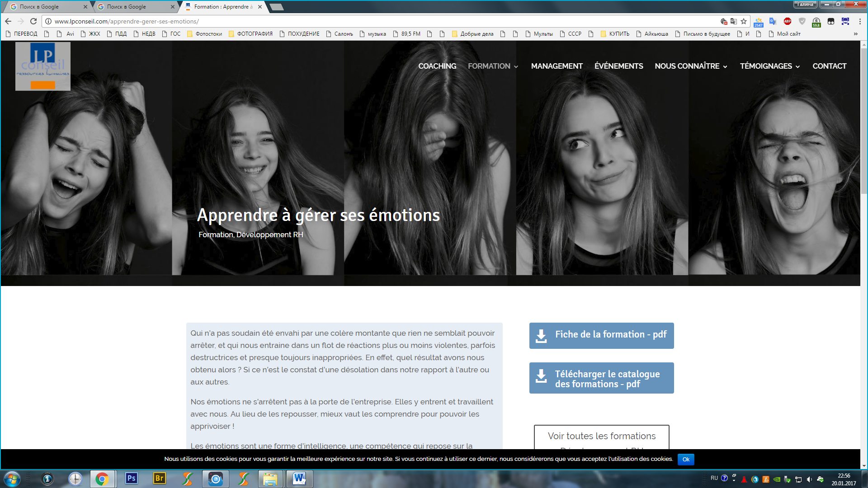This screenshot has height=488, width=868.
Task: Click the Fiche de la formation - pdf button
Action: [x=602, y=336]
